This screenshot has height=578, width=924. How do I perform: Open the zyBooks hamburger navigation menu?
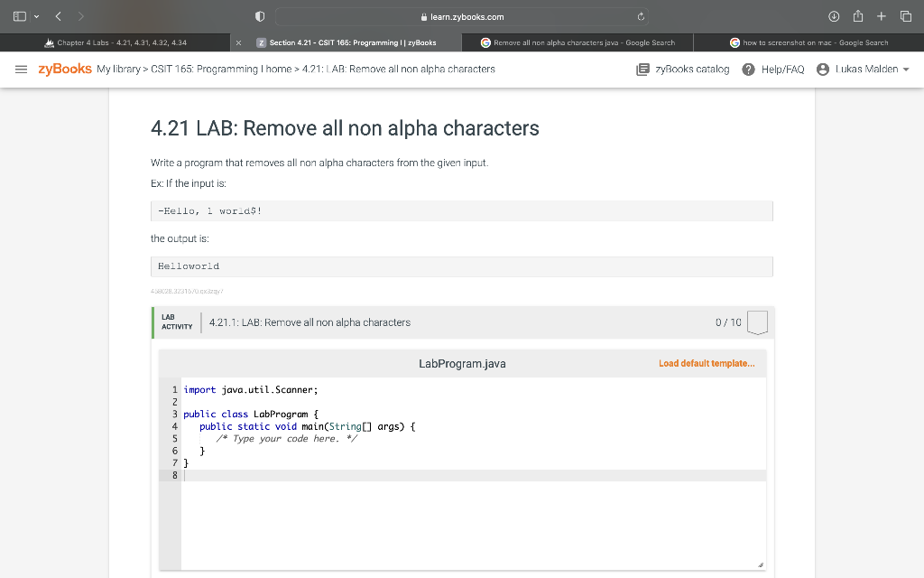(22, 69)
